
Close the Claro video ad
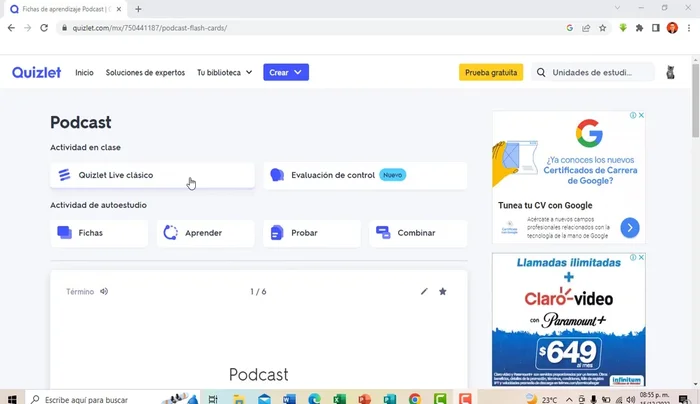point(641,258)
